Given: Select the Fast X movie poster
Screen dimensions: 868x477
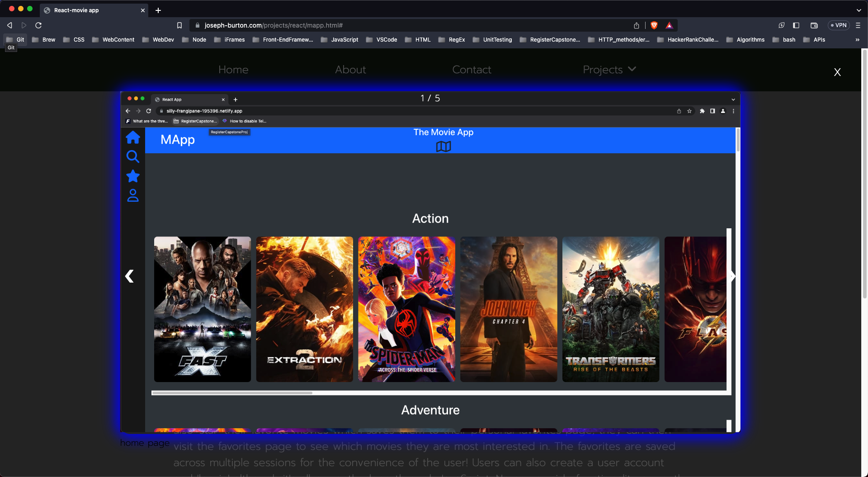Looking at the screenshot, I should pyautogui.click(x=203, y=309).
